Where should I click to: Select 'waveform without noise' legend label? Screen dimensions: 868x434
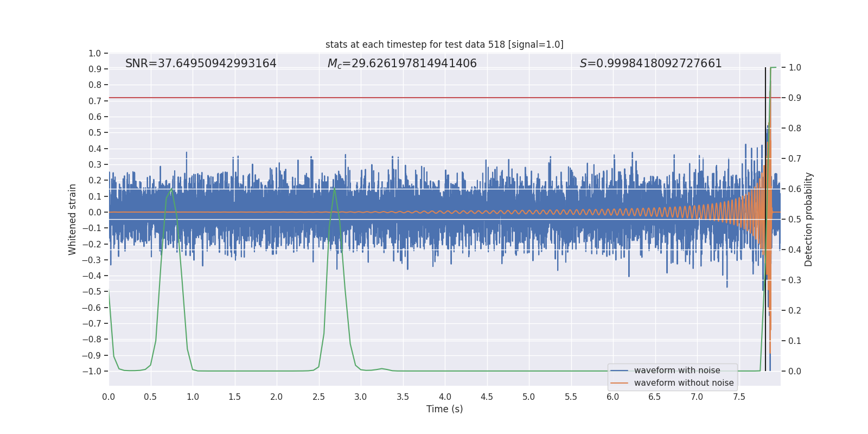point(684,383)
